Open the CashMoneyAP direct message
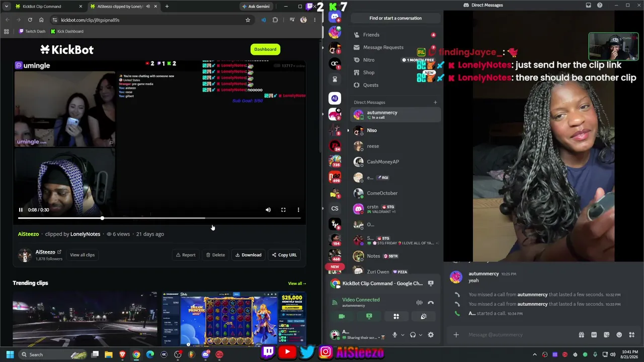Viewport: 644px width, 362px height. pos(395,162)
